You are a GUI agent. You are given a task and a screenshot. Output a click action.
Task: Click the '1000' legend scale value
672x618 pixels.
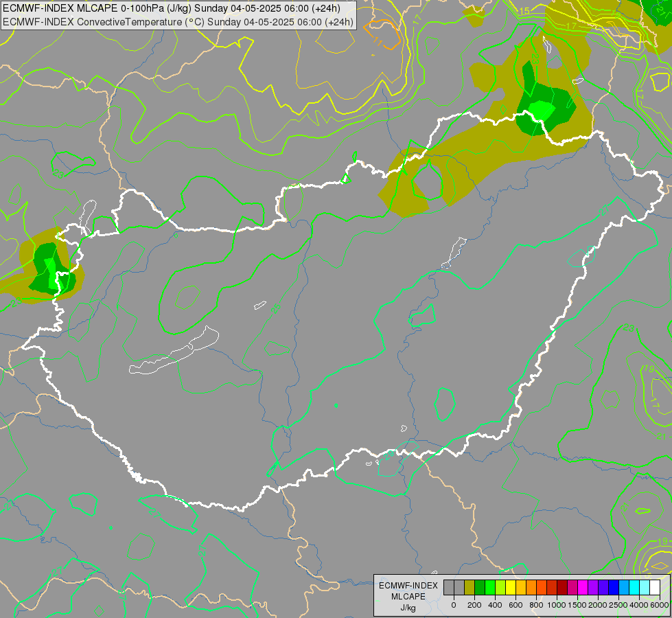coord(557,605)
